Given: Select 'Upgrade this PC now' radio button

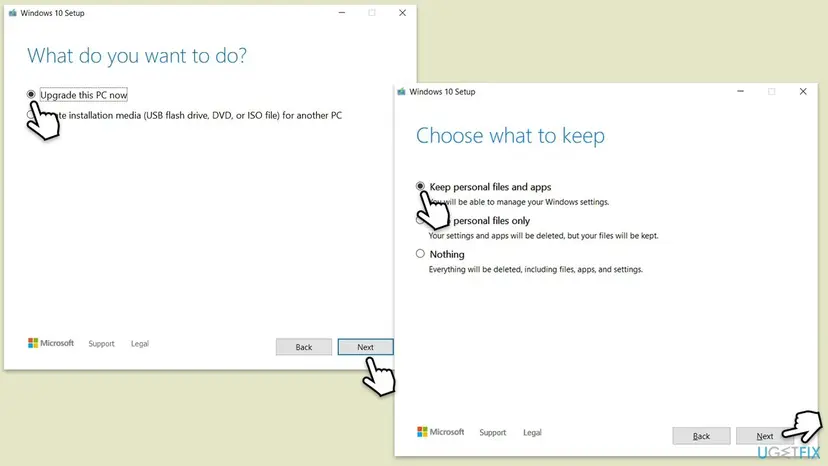Looking at the screenshot, I should click(x=31, y=95).
